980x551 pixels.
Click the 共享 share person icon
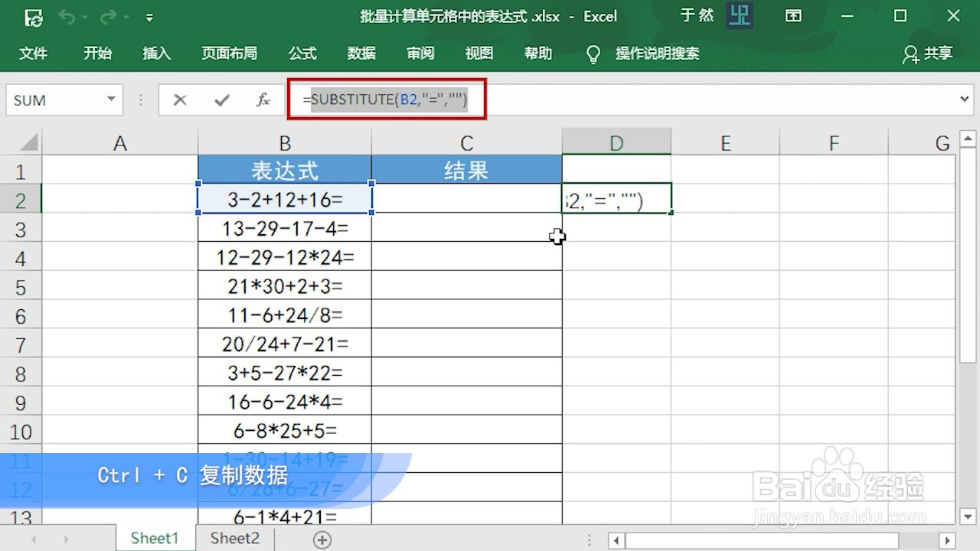(910, 54)
